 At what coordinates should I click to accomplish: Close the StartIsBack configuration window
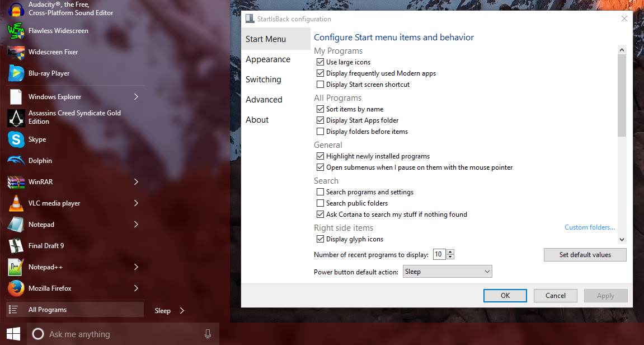(x=624, y=18)
